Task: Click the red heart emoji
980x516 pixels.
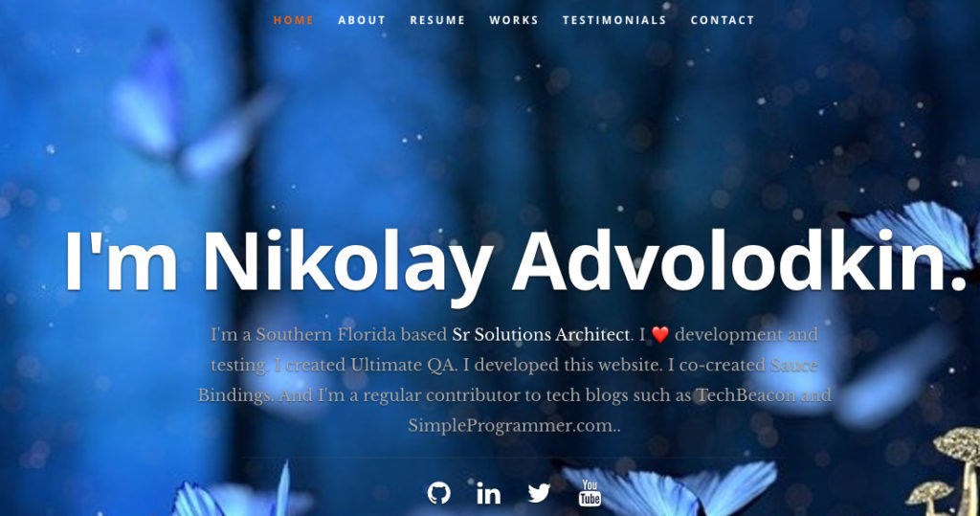Action: tap(660, 335)
